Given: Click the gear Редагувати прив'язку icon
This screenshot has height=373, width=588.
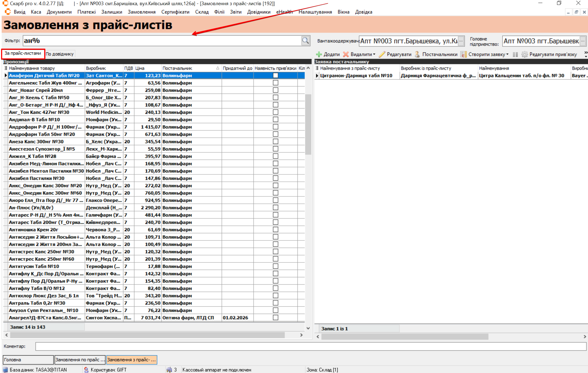Looking at the screenshot, I should [x=524, y=54].
